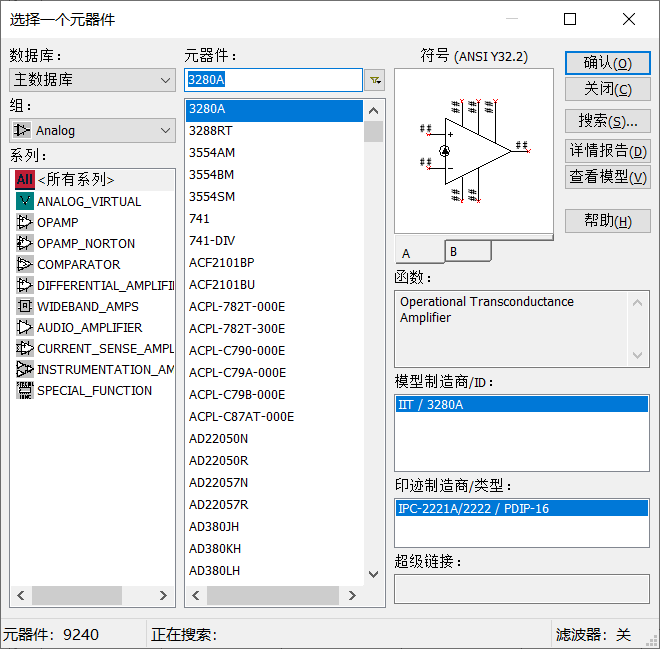Screen dimensions: 660x649
Task: Select highlighted 3280A in component list
Action: tap(274, 111)
